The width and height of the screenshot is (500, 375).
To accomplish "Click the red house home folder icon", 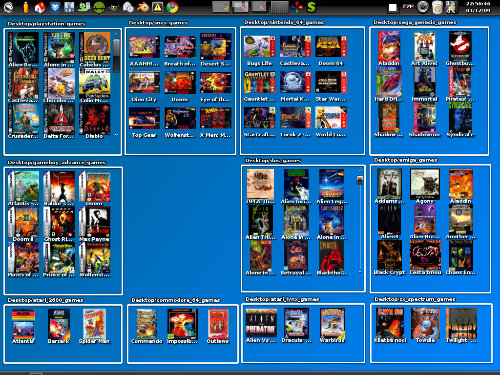I will click(40, 7).
